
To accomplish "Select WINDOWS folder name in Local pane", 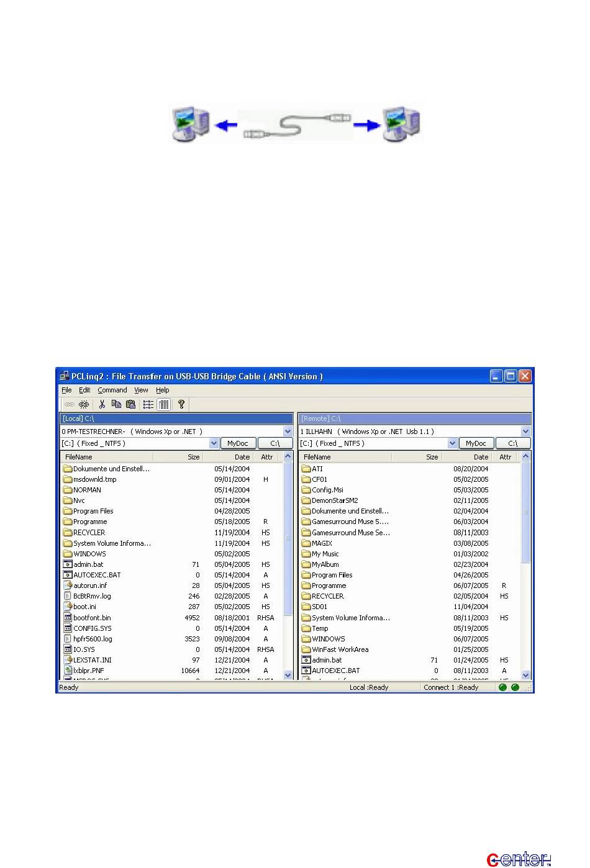I will tap(89, 554).
